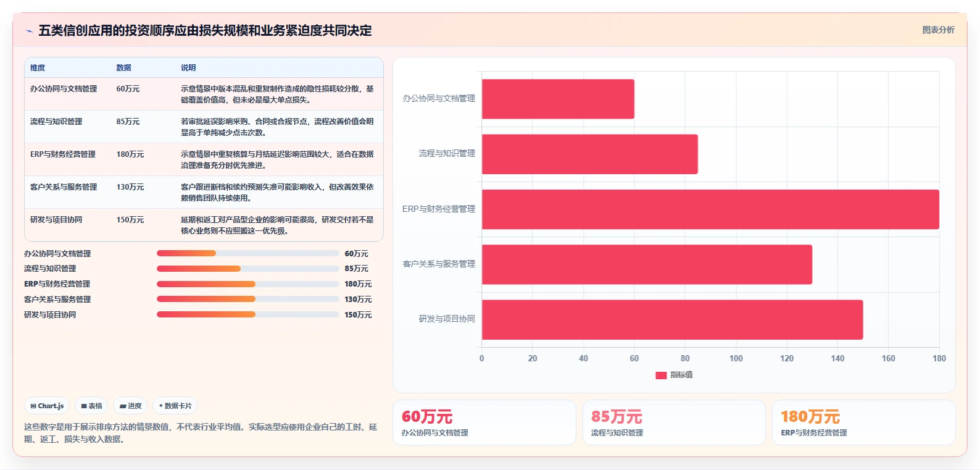Open the 85万元 data card
The image size is (980, 470).
pyautogui.click(x=674, y=422)
